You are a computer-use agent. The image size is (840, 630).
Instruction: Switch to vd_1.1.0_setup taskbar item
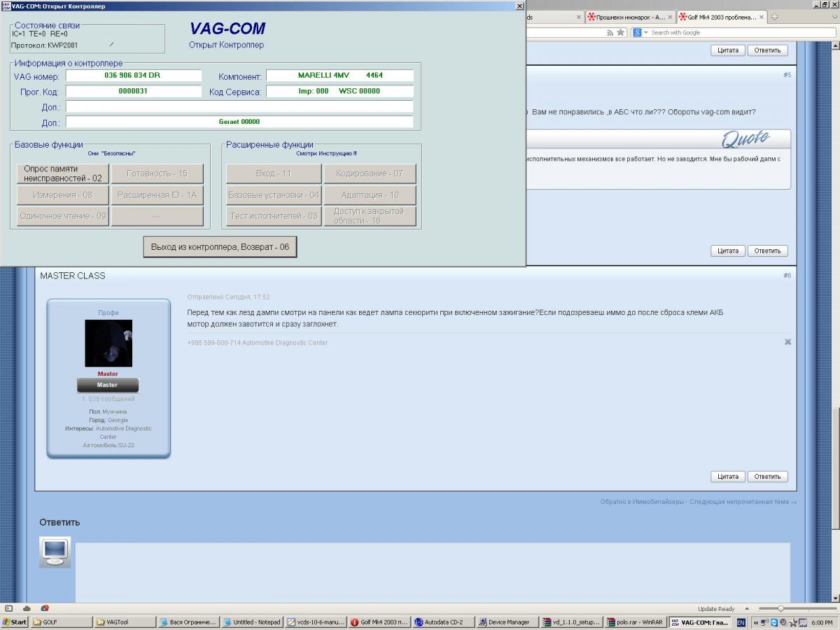(571, 622)
